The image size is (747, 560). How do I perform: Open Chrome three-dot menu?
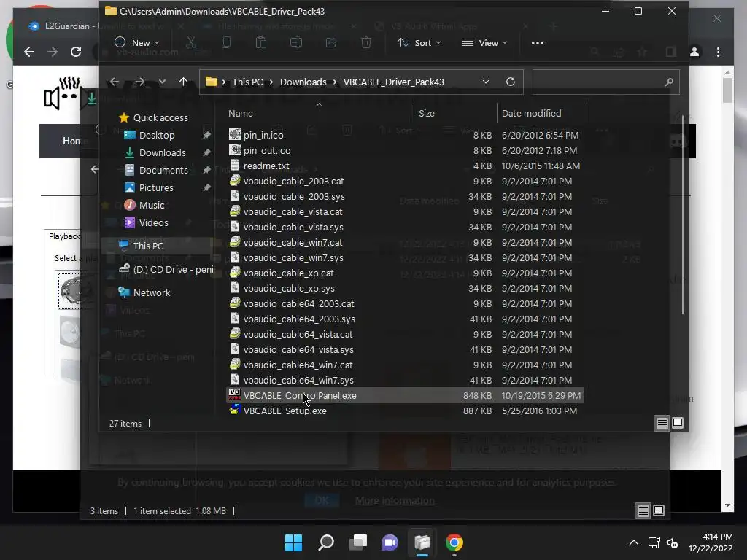pos(718,52)
